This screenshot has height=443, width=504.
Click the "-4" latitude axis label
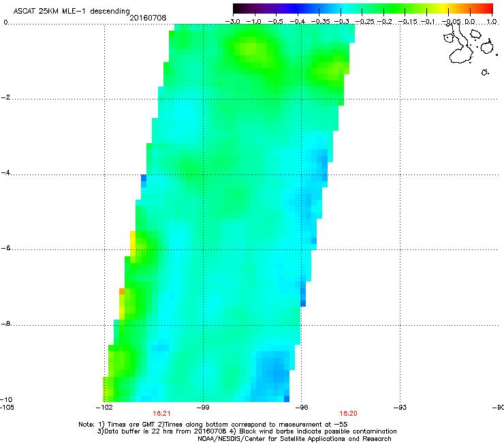pyautogui.click(x=5, y=172)
